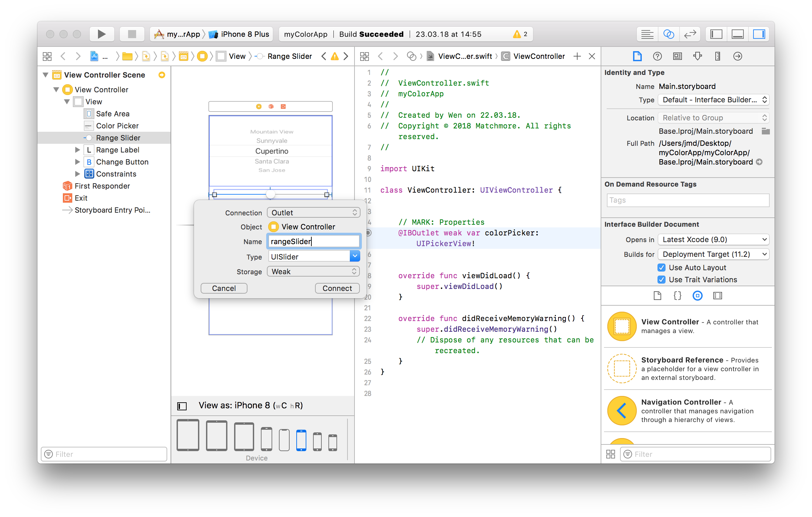Viewport: 812px width, 517px height.
Task: Toggle document outline sidebar button
Action: point(182,406)
